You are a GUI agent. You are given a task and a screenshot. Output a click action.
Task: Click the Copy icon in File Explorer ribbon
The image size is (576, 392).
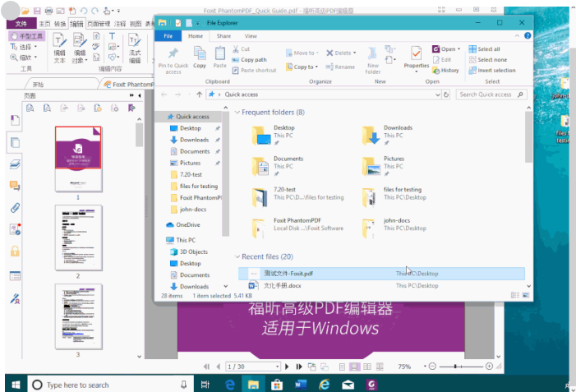(200, 58)
